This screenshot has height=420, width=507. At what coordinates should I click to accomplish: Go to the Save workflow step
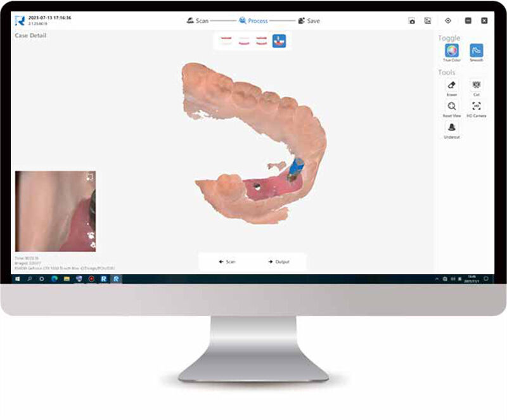click(309, 21)
